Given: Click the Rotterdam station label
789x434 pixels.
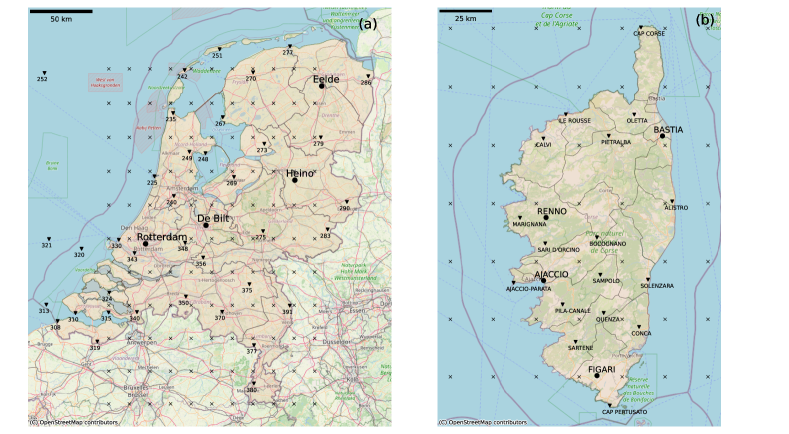Looking at the screenshot, I should point(162,237).
